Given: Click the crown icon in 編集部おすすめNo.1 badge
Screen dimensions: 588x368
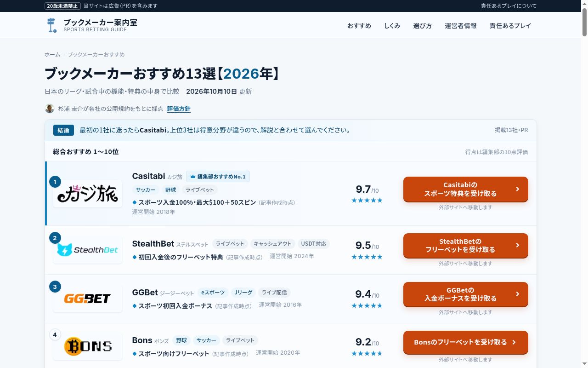Looking at the screenshot, I should coord(193,177).
